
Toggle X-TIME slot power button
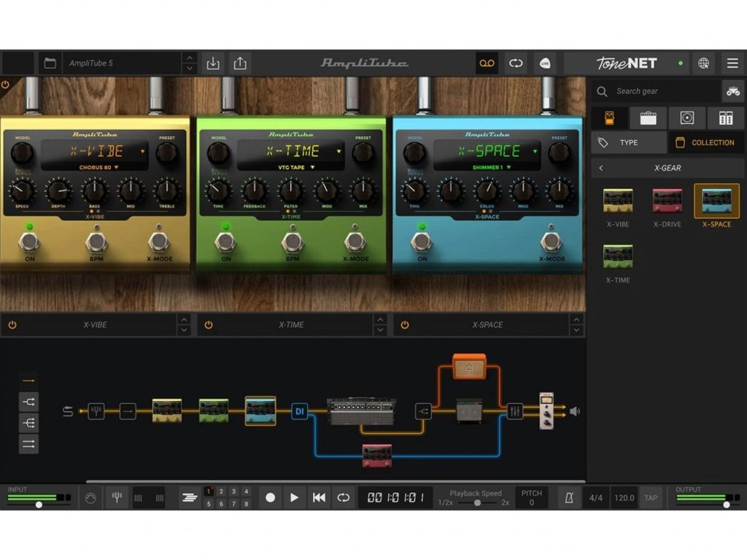tap(209, 324)
